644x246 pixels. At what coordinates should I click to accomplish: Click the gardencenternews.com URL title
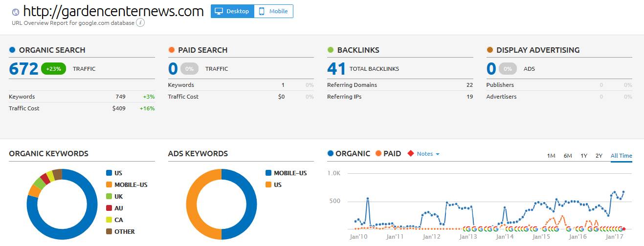[x=113, y=11]
